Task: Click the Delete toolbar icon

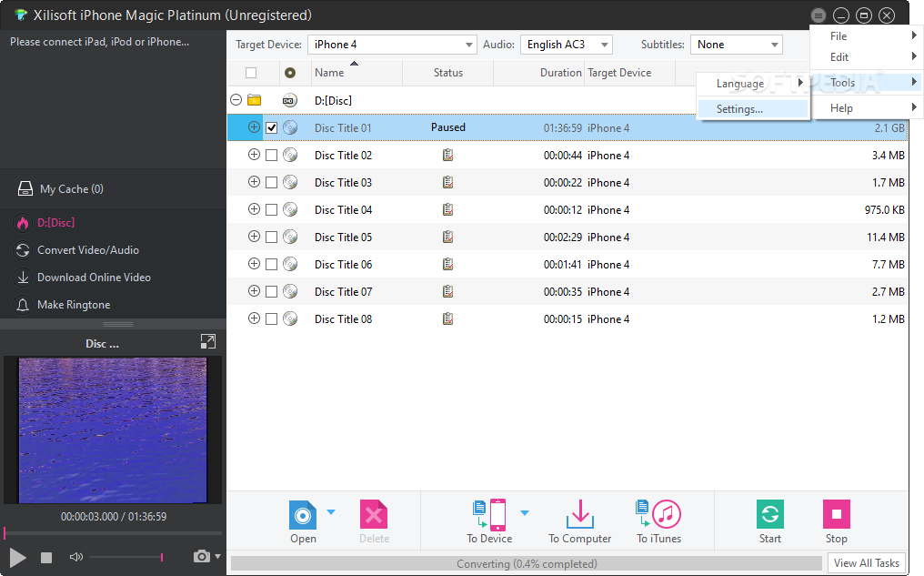Action: pos(374,515)
